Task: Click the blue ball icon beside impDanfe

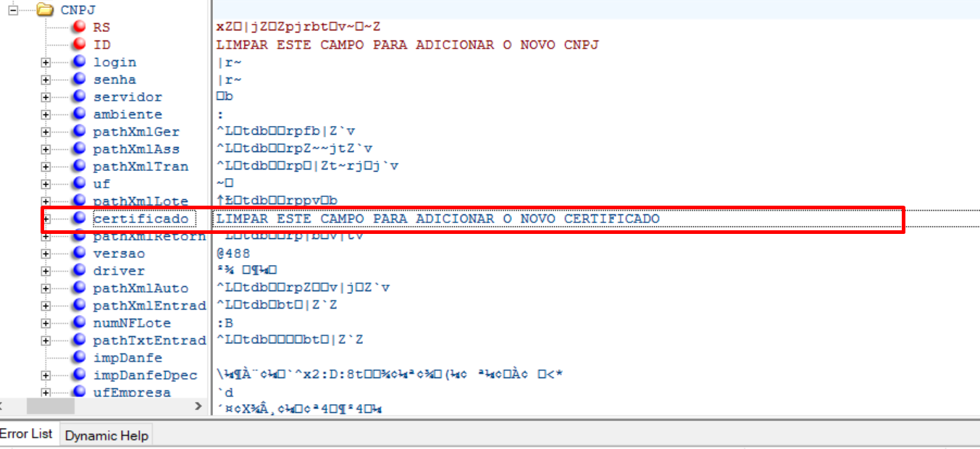Action: click(79, 358)
